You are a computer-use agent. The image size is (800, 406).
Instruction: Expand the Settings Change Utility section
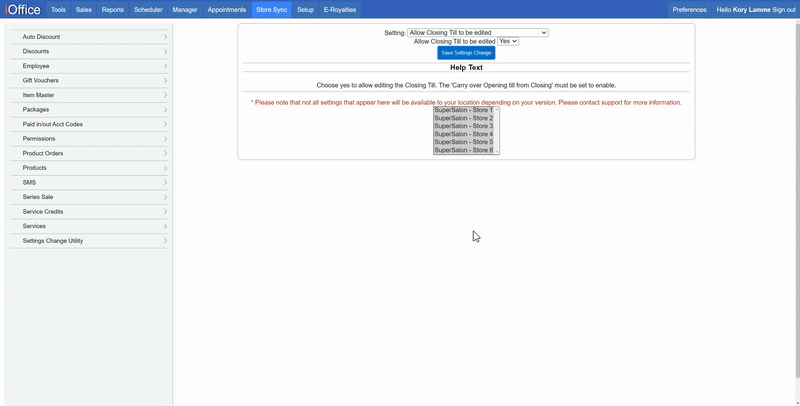pyautogui.click(x=89, y=241)
